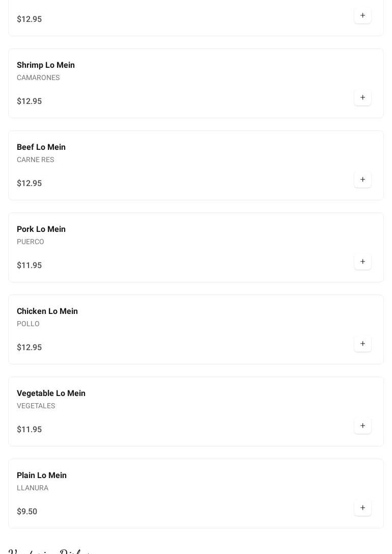Add Plain Lo Mein with plus icon
This screenshot has width=392, height=554.
click(362, 508)
